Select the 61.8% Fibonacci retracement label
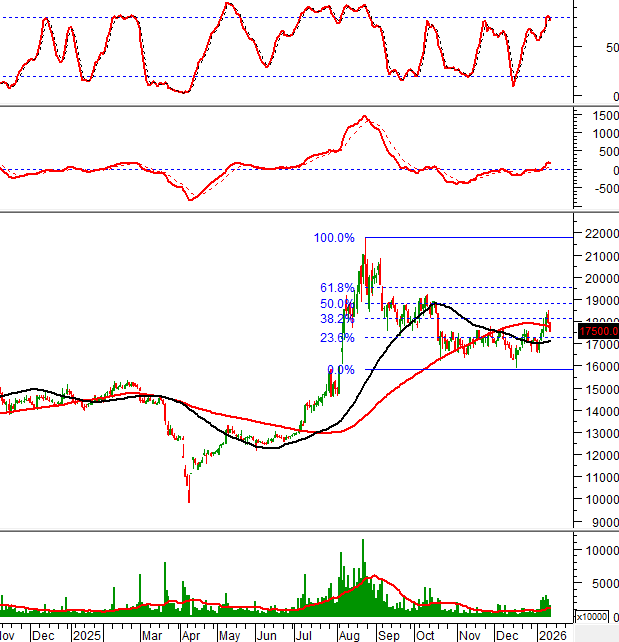 338,288
